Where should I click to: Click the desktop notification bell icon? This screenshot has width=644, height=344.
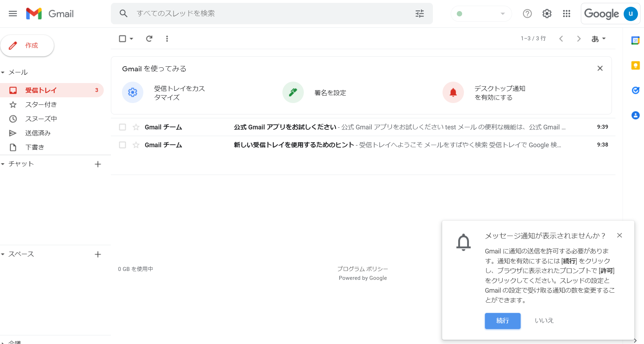coord(453,92)
